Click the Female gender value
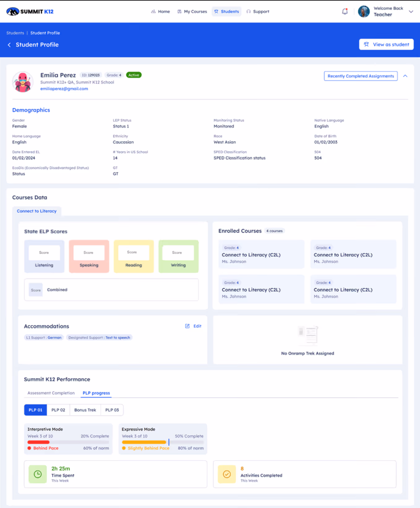420x508 pixels. [19, 126]
